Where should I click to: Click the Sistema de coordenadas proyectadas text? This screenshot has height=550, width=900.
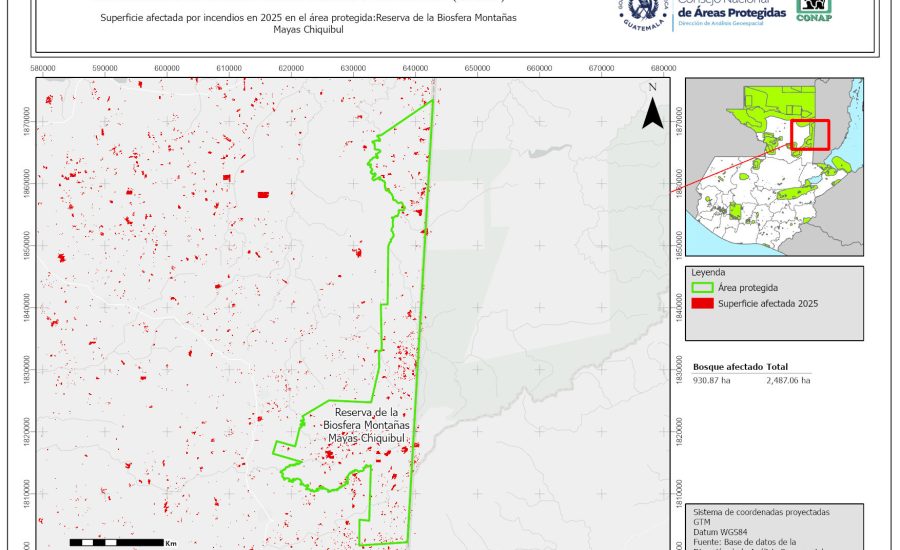[761, 511]
